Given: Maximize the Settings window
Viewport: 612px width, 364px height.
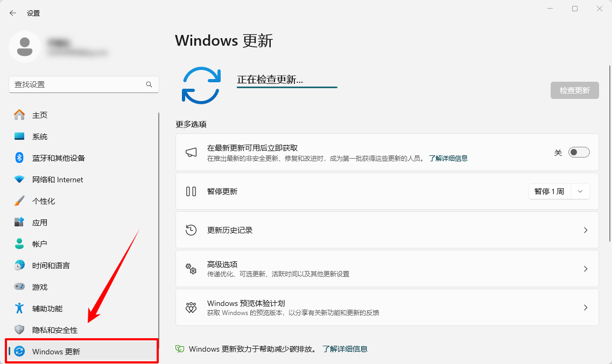Looking at the screenshot, I should pos(574,9).
